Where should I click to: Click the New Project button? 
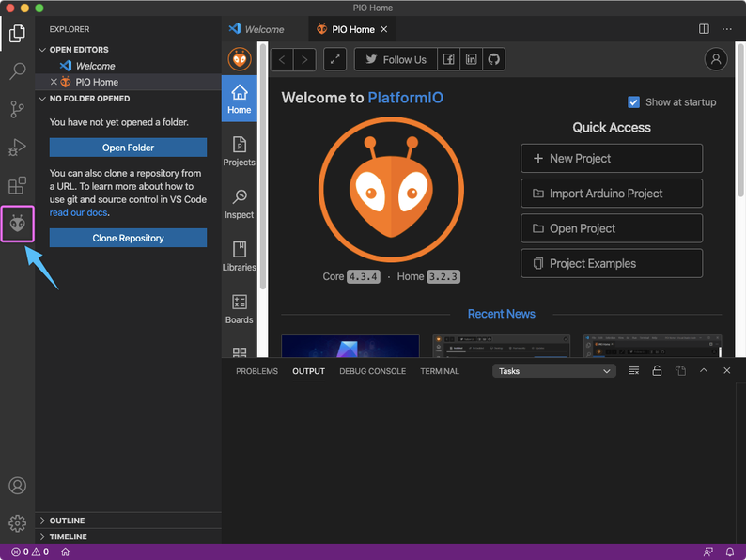click(612, 158)
